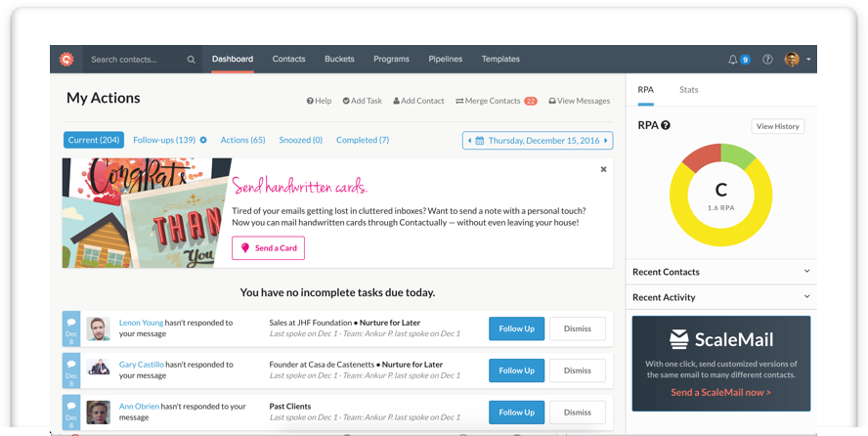
Task: Click the search magnifier icon
Action: point(191,60)
